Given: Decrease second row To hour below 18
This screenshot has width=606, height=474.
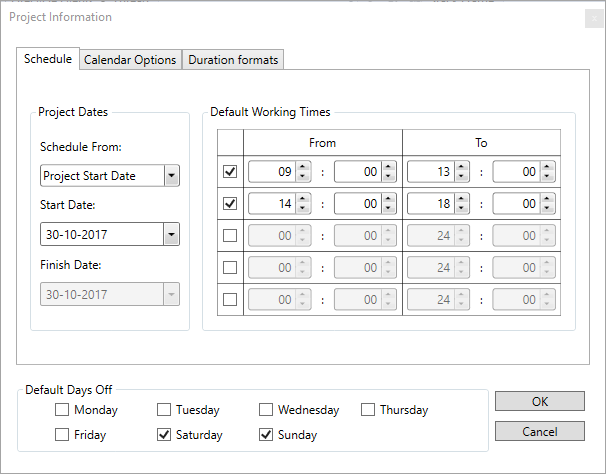Looking at the screenshot, I should [460, 210].
